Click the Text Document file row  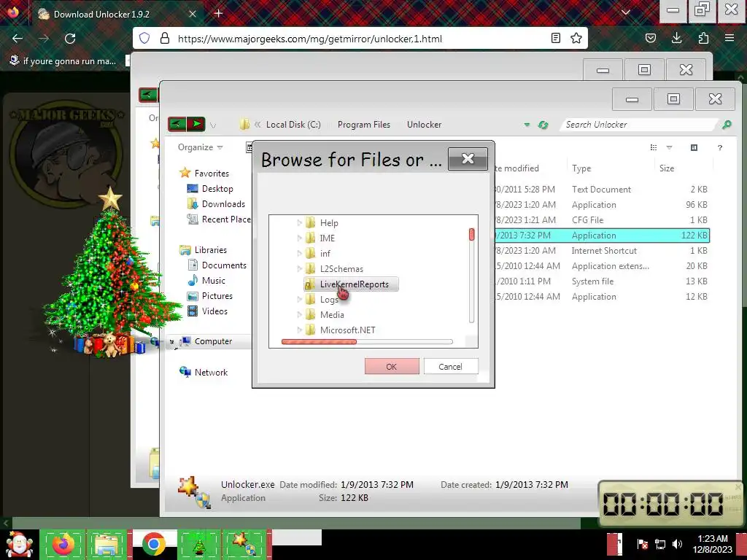(x=601, y=190)
